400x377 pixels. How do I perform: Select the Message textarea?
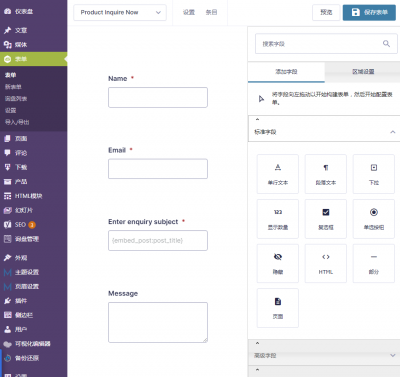[158, 322]
